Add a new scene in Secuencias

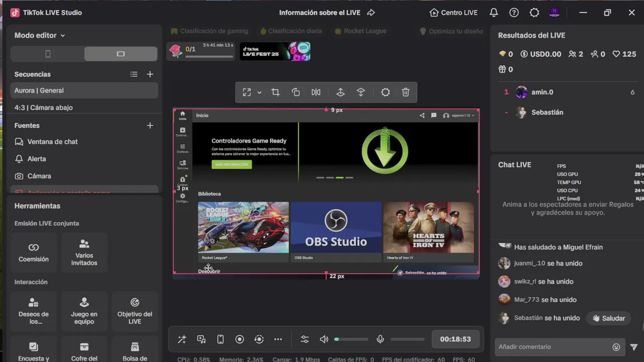pos(150,74)
